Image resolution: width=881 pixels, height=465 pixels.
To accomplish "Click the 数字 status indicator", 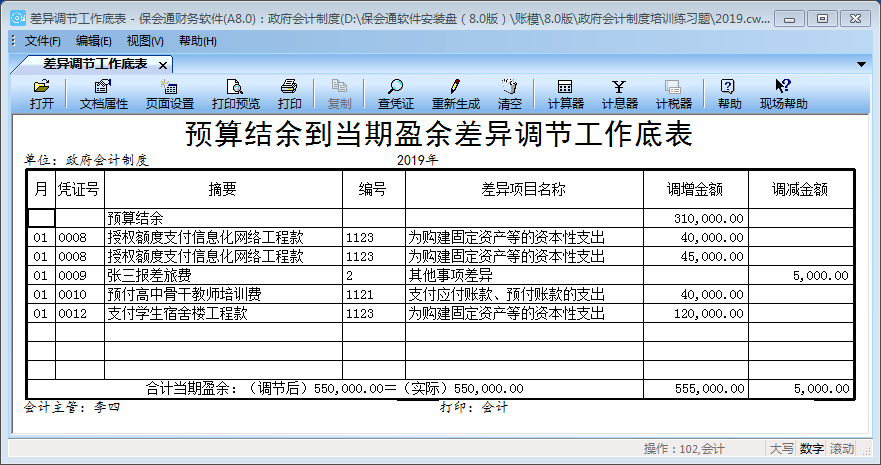I will click(811, 449).
